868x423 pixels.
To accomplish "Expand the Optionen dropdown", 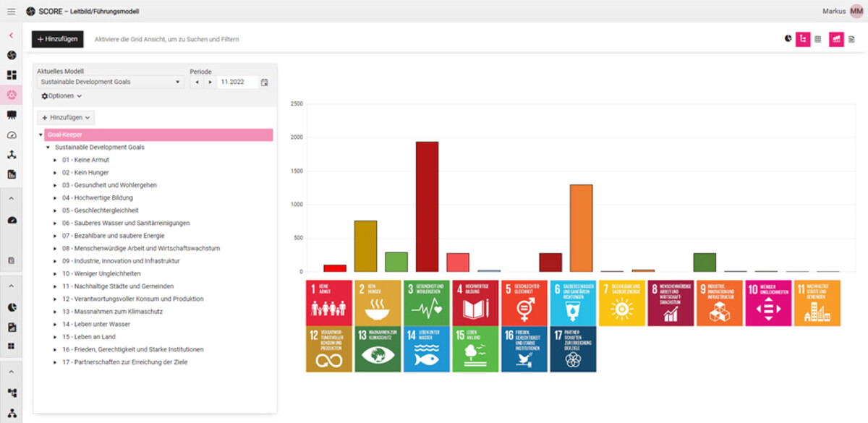I will click(61, 96).
